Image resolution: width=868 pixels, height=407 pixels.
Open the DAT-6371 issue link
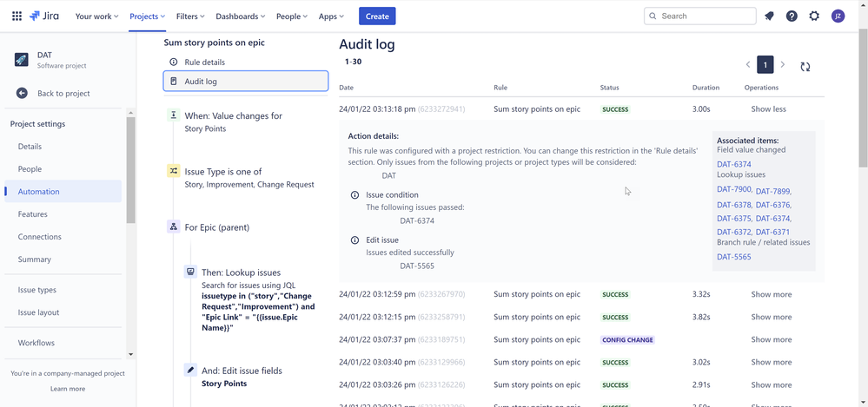tap(772, 232)
